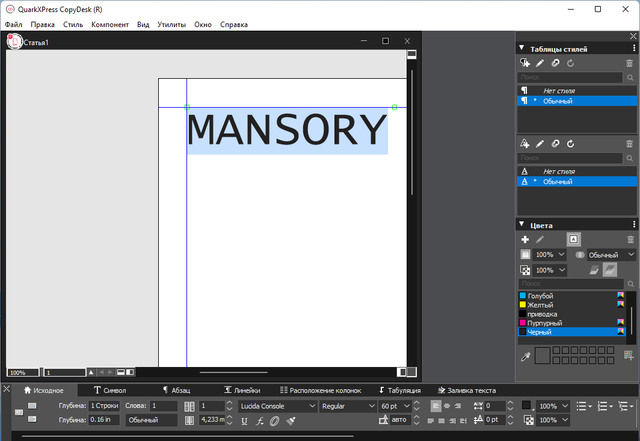The width and height of the screenshot is (640, 441).
Task: Click the numbered list icon
Action: (x=609, y=406)
